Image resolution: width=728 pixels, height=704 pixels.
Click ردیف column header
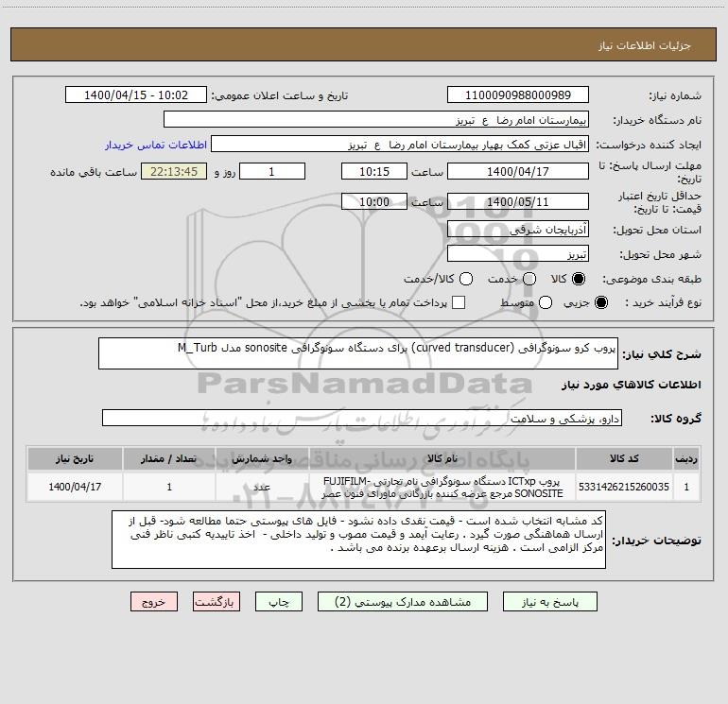point(686,458)
